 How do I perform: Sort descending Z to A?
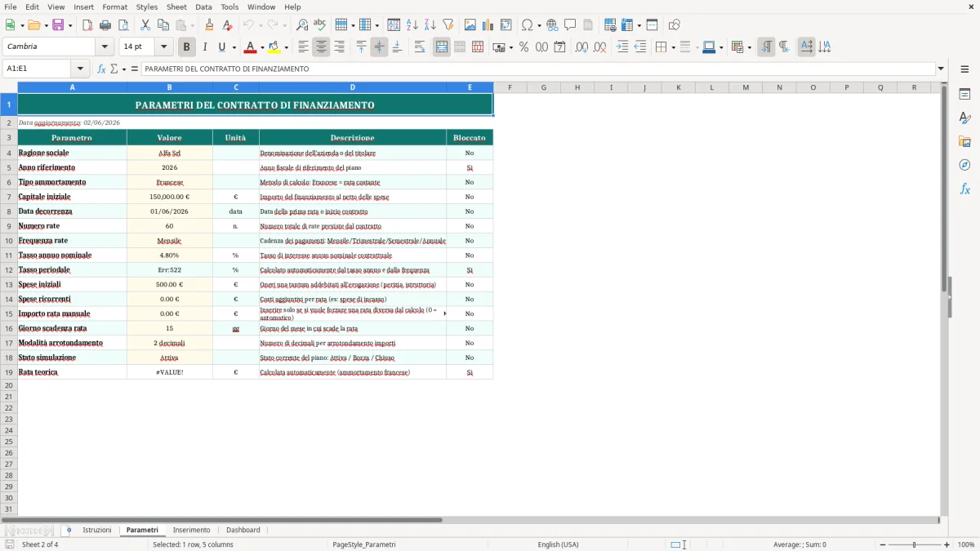point(430,25)
